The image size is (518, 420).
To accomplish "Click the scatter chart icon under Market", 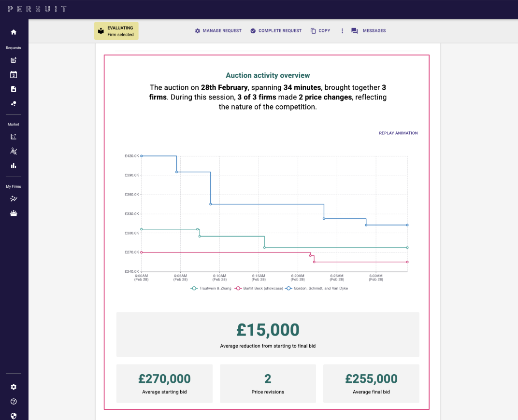I will pos(14,137).
